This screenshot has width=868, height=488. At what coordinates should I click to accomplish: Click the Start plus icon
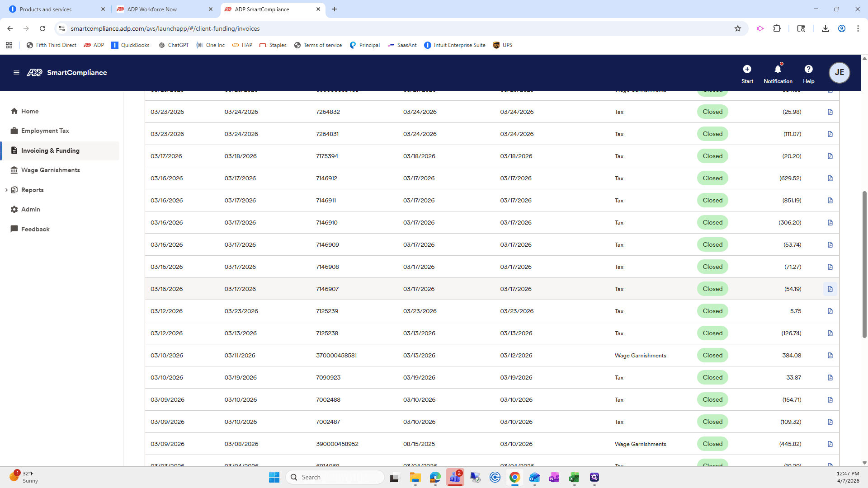pyautogui.click(x=747, y=69)
